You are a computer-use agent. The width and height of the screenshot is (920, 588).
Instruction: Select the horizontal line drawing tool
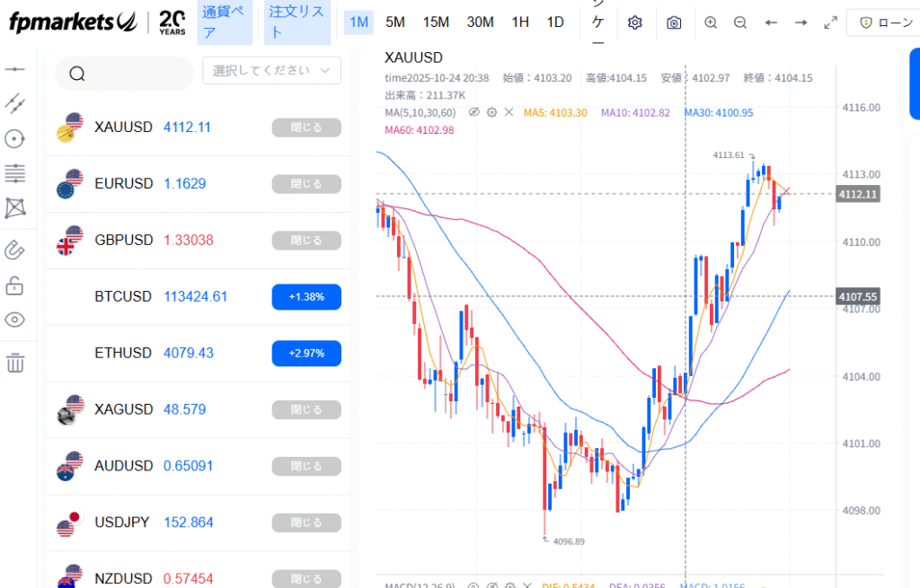(14, 69)
